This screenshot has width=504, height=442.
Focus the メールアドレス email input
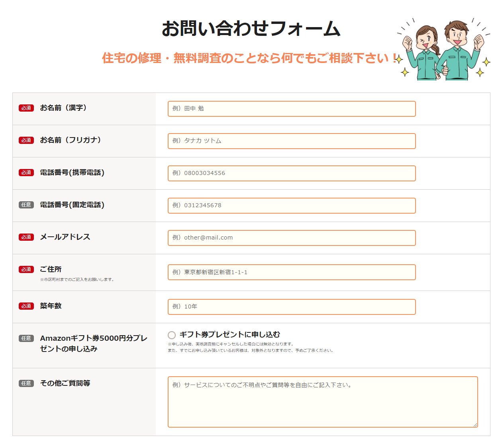[x=291, y=238]
